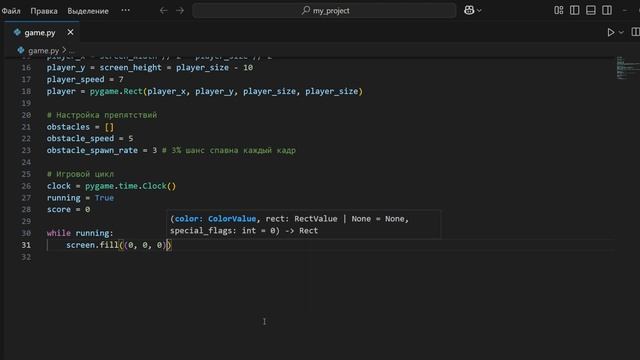Click the 'obstacles = []' line
The image size is (640, 360).
point(80,127)
